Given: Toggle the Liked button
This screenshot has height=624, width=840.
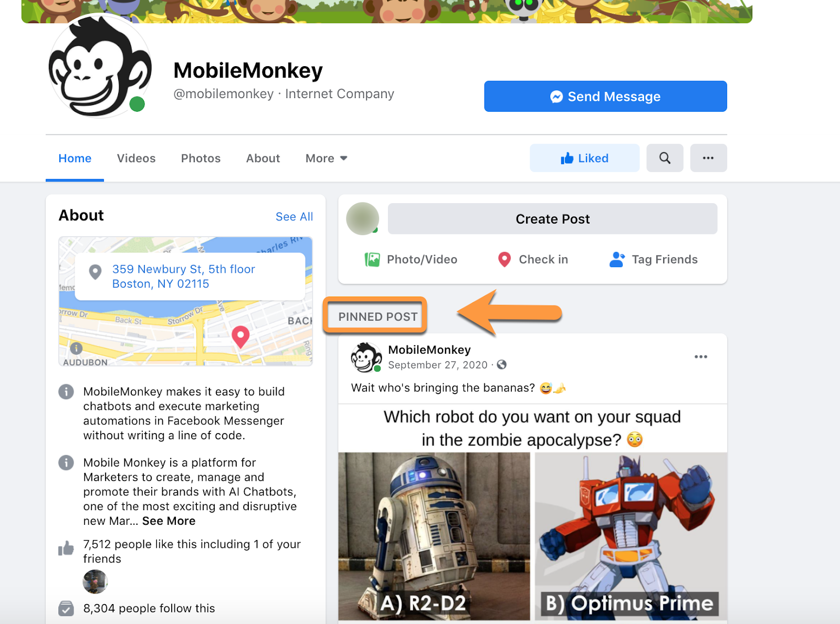Looking at the screenshot, I should tap(584, 158).
